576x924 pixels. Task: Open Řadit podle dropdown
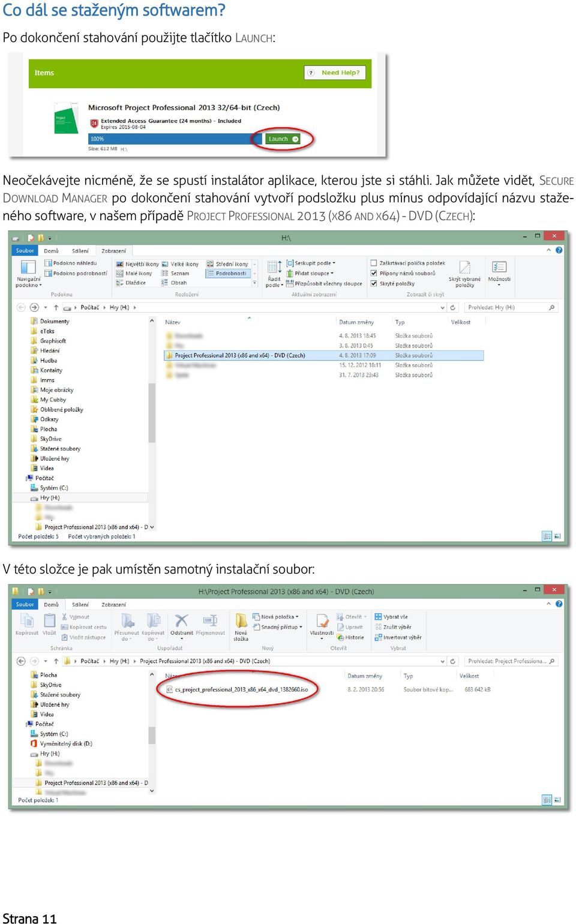click(x=274, y=274)
